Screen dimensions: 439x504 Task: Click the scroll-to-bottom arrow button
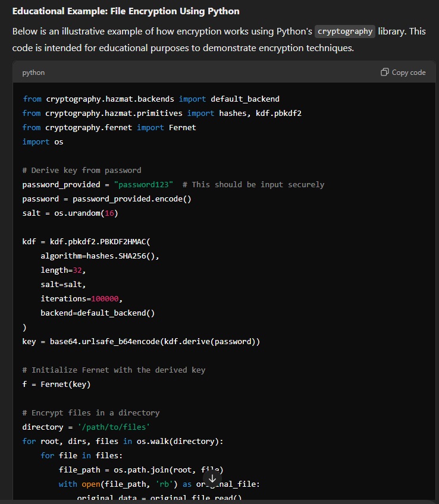[212, 478]
